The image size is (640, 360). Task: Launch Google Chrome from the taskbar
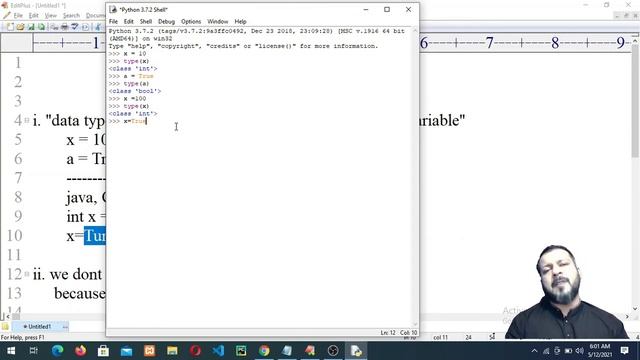[x=264, y=351]
